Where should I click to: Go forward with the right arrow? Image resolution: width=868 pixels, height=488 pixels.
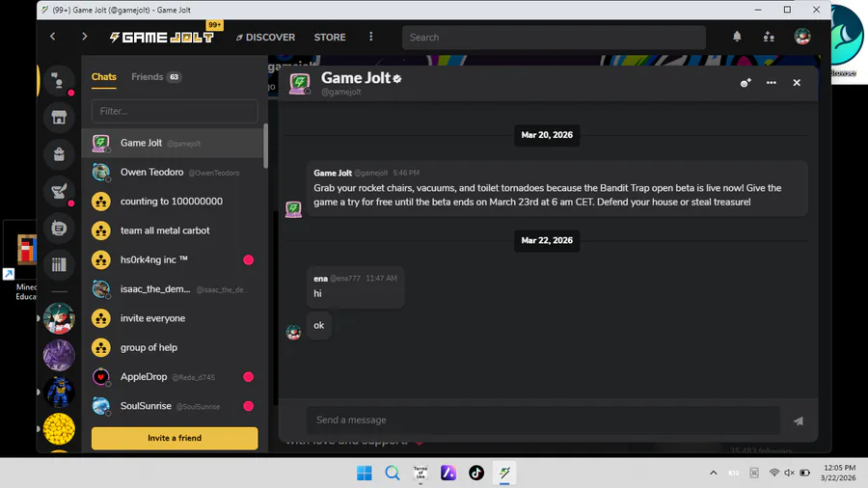click(x=84, y=37)
